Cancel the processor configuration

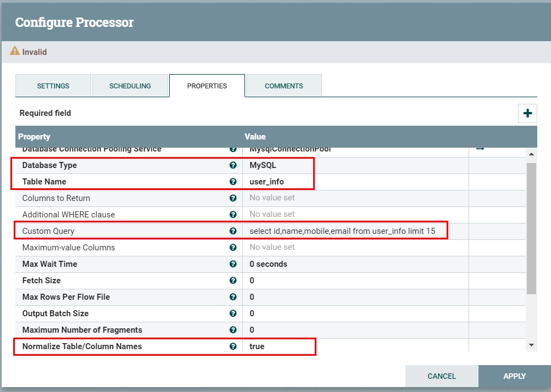(x=442, y=376)
